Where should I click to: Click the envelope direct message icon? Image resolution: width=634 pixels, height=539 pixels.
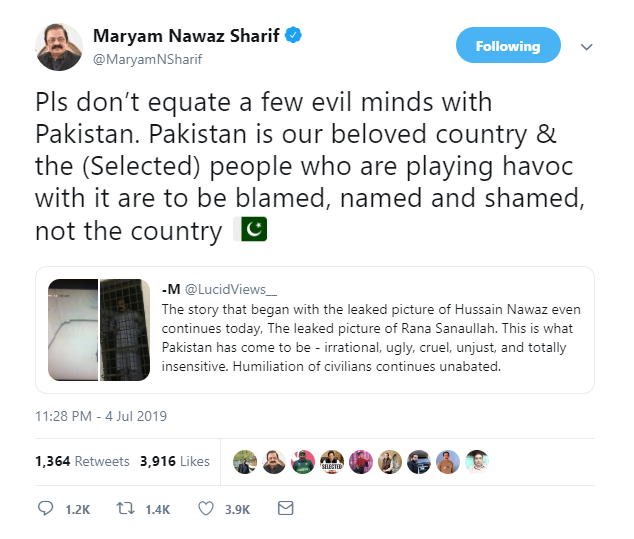[285, 509]
